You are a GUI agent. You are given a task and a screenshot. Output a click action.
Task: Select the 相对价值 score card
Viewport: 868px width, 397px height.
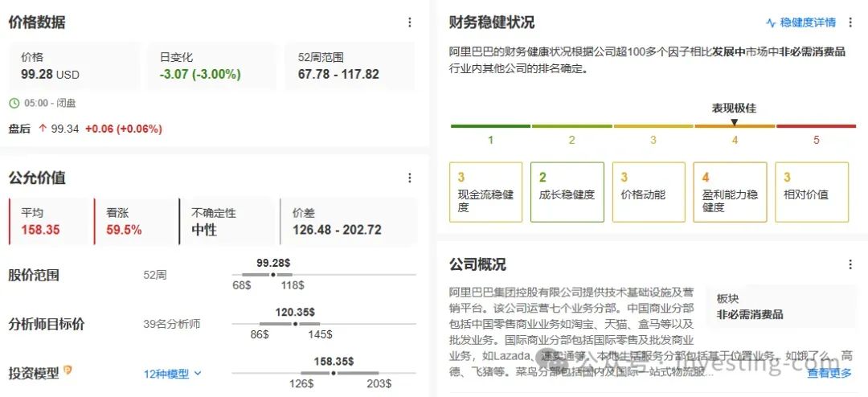pyautogui.click(x=812, y=192)
